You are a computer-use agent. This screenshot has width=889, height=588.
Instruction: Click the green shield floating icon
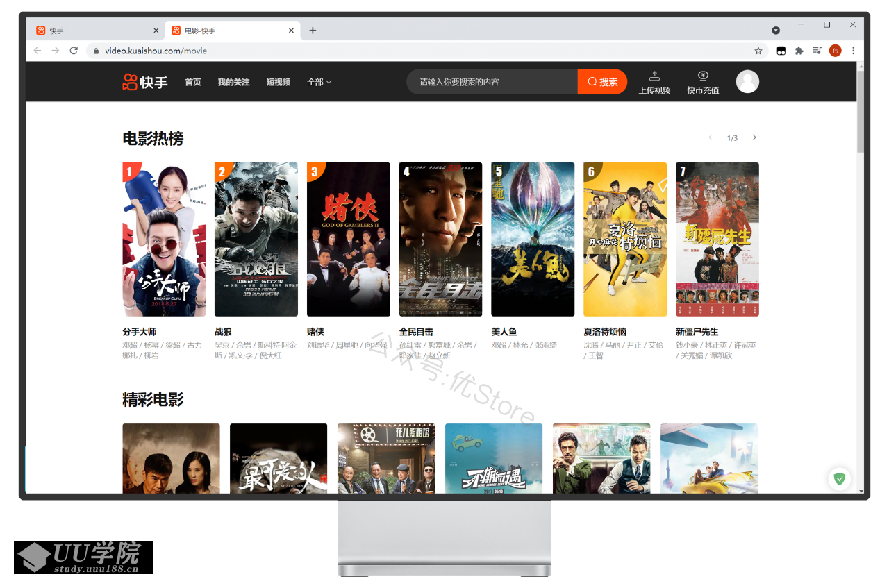pos(840,479)
